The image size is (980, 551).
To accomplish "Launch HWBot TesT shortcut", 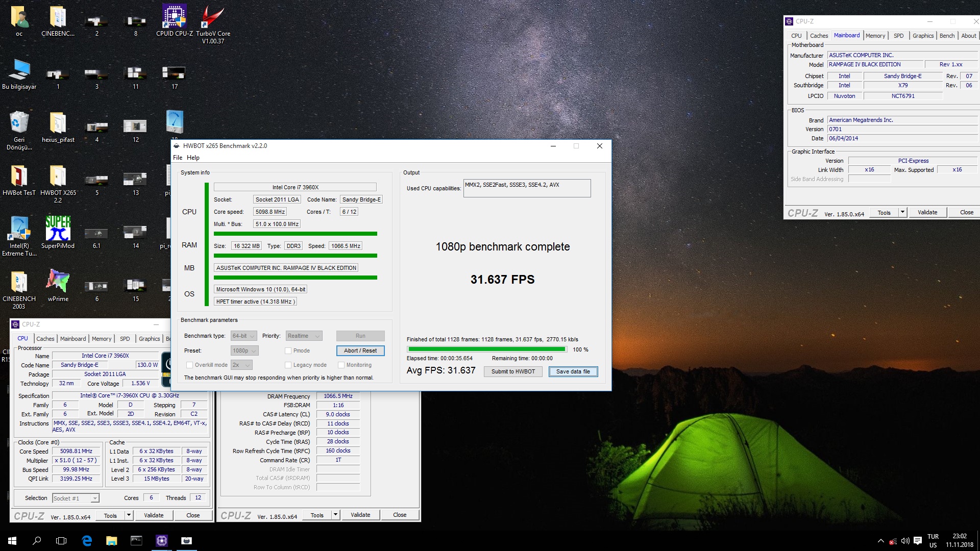I will [x=19, y=180].
